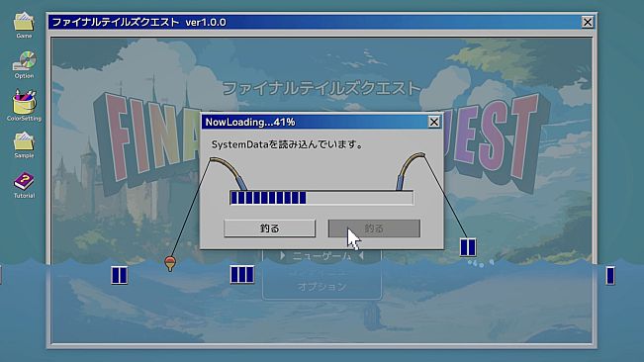Click the two-block chunk hooked on right line
644x362 pixels.
[468, 247]
